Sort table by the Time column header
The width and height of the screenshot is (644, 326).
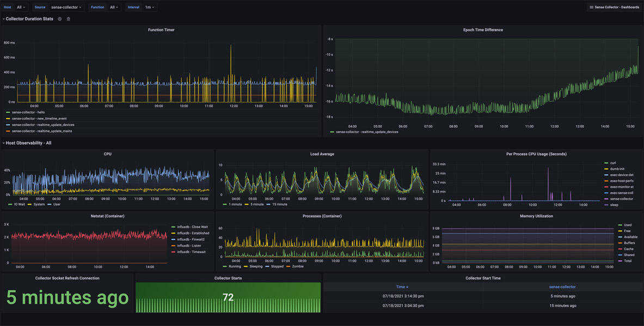(402, 287)
